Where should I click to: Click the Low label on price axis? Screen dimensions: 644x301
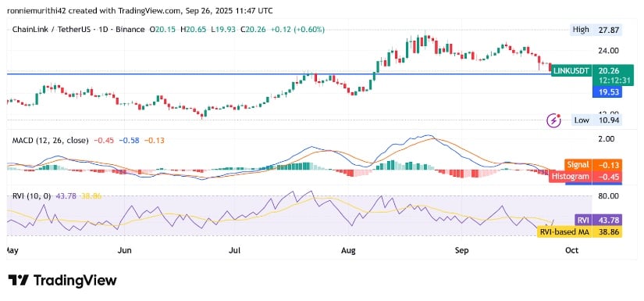click(582, 120)
